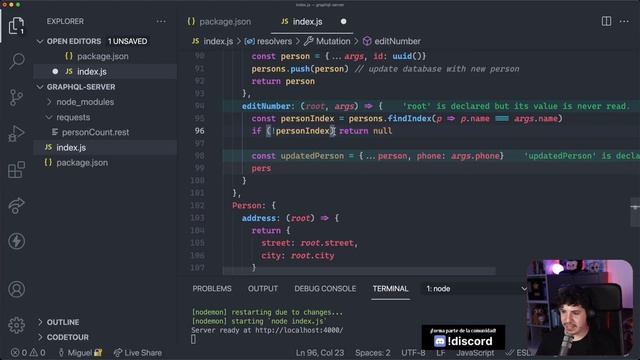
Task: Select the TERMINAL panel tab
Action: coord(390,289)
